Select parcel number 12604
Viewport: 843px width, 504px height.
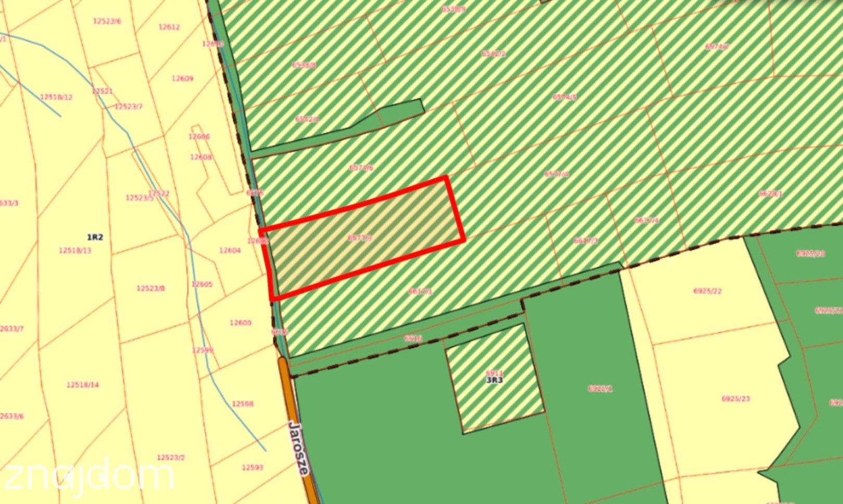[x=230, y=250]
